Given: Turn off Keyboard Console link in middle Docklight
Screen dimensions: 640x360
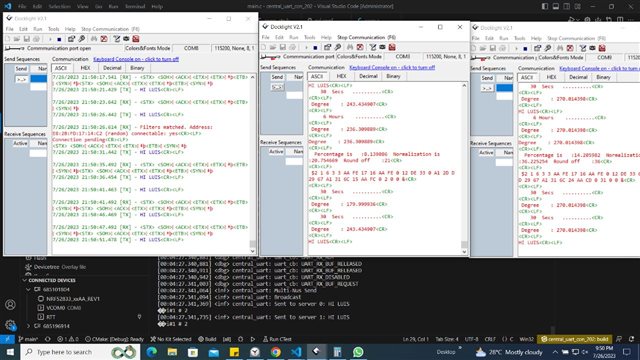Looking at the screenshot, I should pos(392,67).
